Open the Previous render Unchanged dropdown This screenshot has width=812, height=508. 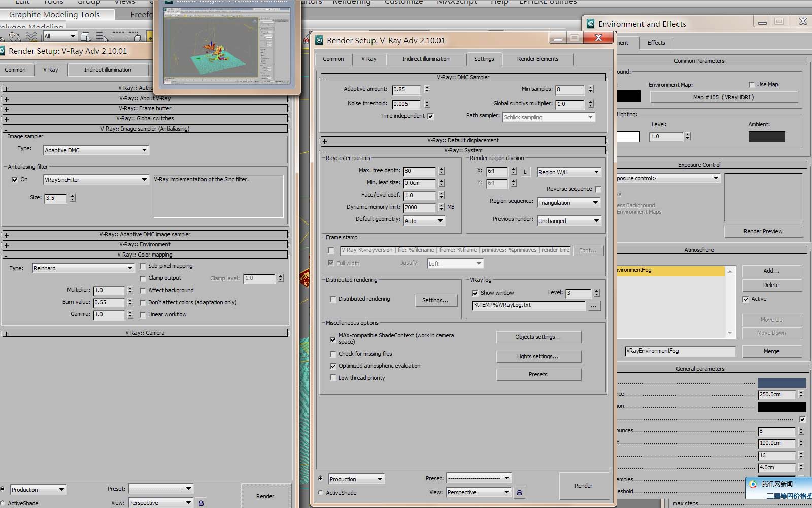point(569,221)
